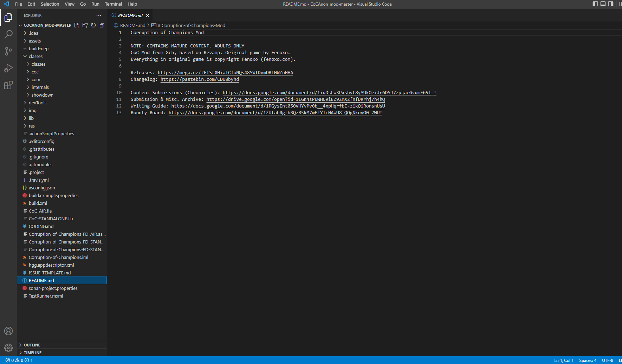Click the Accounts icon

point(8,331)
